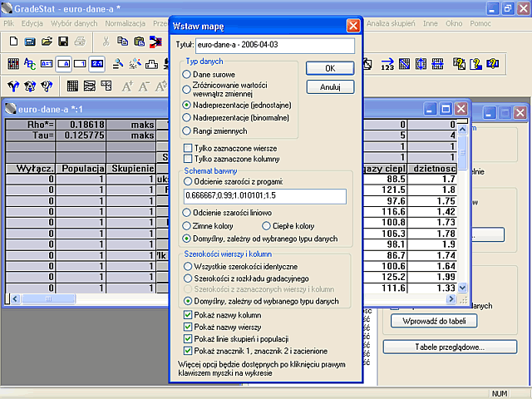Click the arrow over 123 icon
Viewport: 532px width, 399px height.
tap(387, 64)
